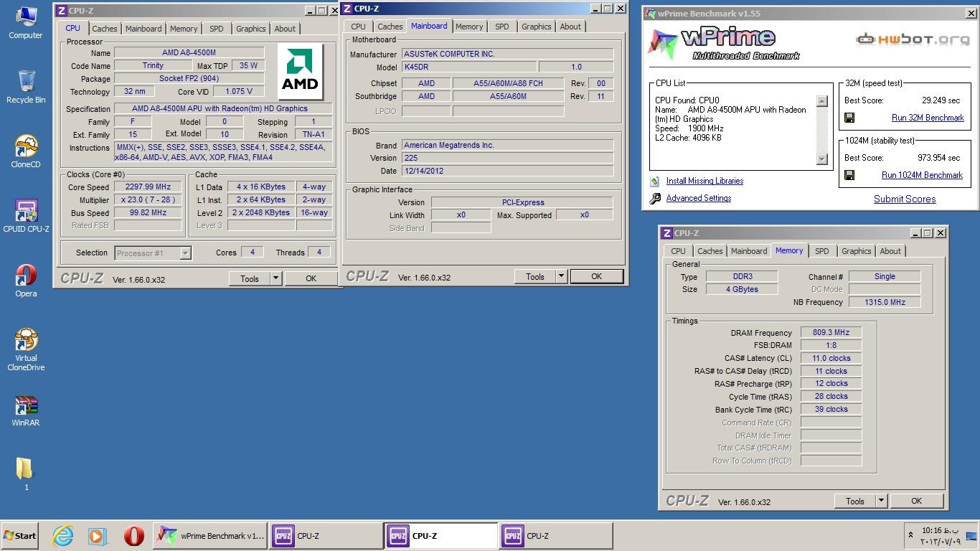Open the Advanced Settings link
Screen dimensions: 980x551
click(x=699, y=199)
